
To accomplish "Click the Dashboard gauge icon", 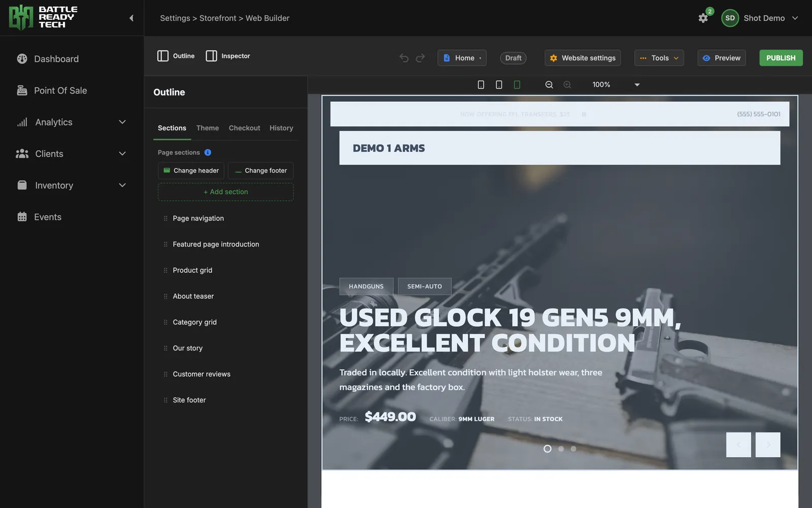I will point(22,59).
